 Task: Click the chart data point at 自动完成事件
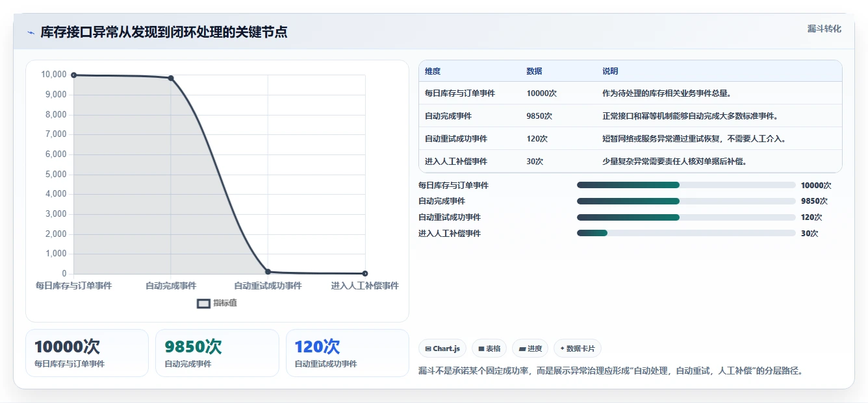171,78
